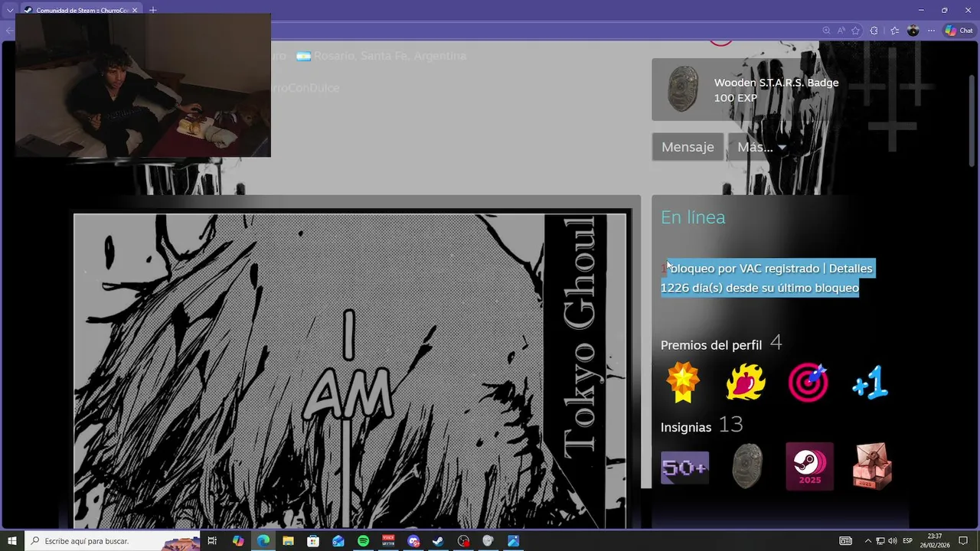Image resolution: width=980 pixels, height=551 pixels.
Task: Open the target bullseye profile award
Action: (808, 382)
